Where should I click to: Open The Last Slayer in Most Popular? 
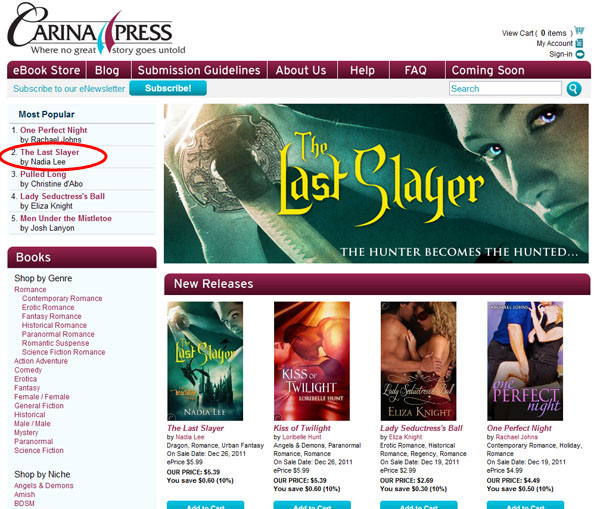tap(50, 152)
